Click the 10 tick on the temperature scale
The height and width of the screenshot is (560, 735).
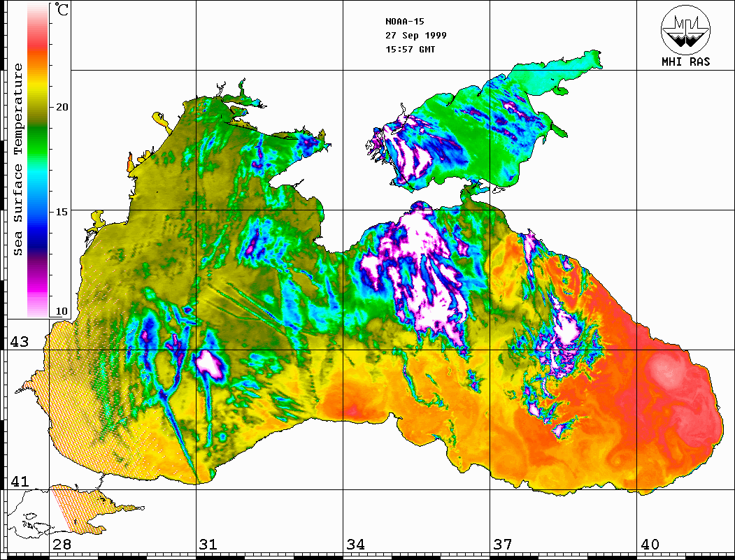(x=62, y=311)
